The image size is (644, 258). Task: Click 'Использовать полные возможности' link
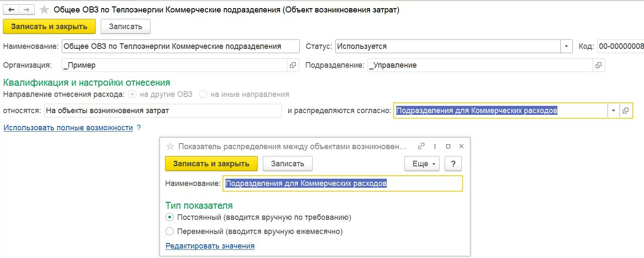click(x=68, y=128)
